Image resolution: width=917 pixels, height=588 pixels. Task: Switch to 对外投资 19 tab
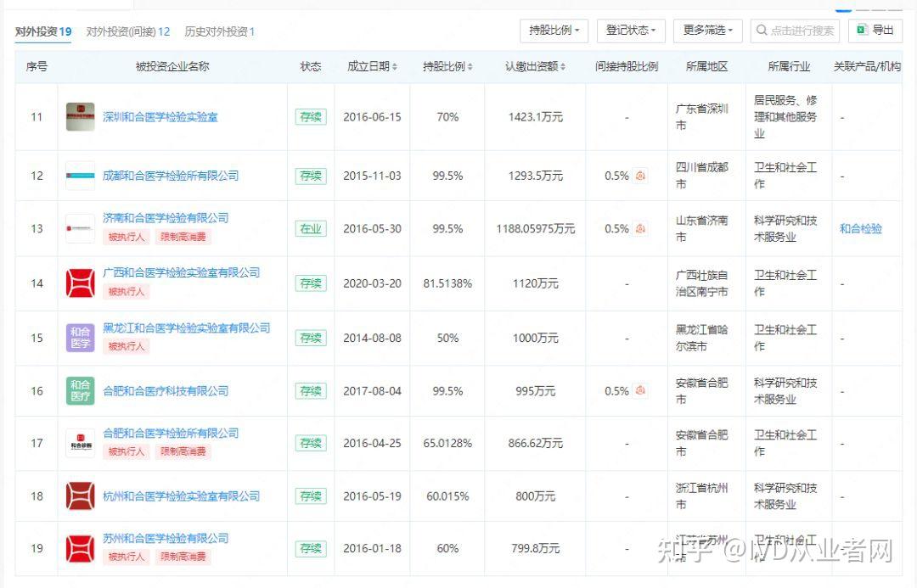[43, 31]
